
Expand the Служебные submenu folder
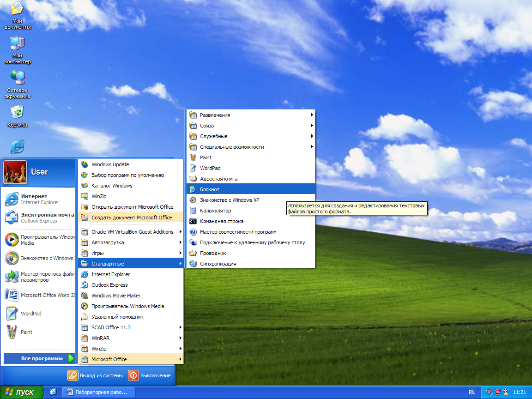point(213,136)
